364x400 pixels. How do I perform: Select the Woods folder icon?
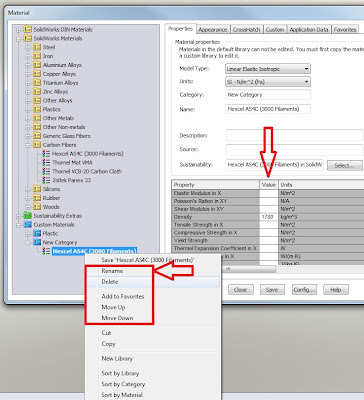coord(37,207)
